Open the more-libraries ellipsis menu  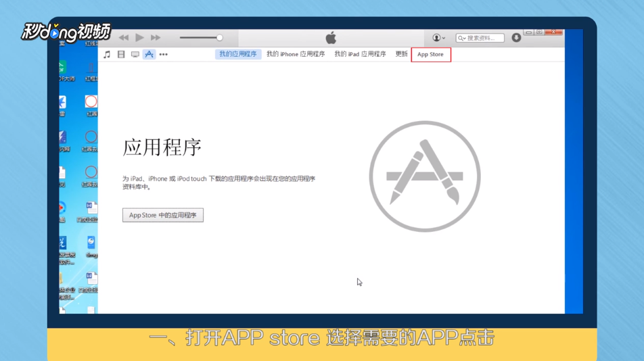tap(164, 54)
